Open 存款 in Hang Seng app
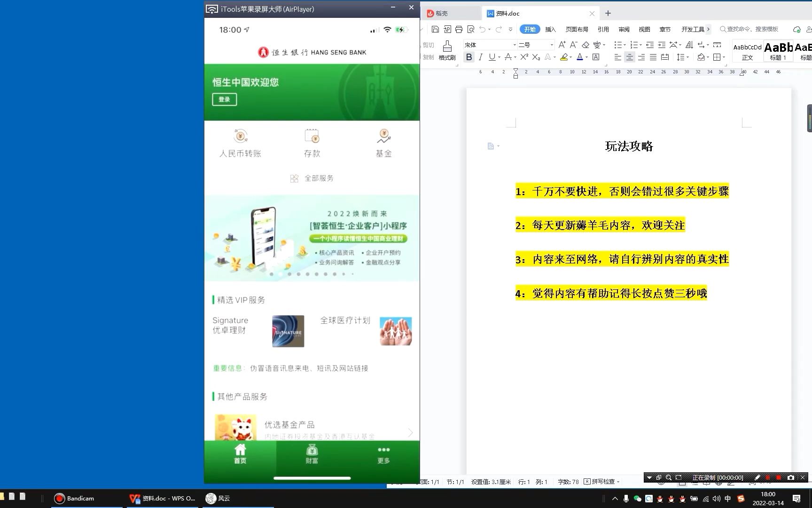Image resolution: width=812 pixels, height=508 pixels. point(312,143)
